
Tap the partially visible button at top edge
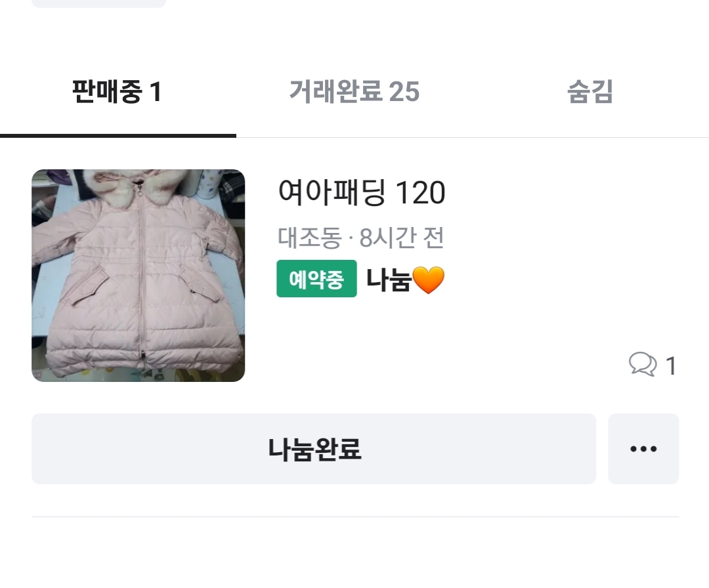point(98,3)
